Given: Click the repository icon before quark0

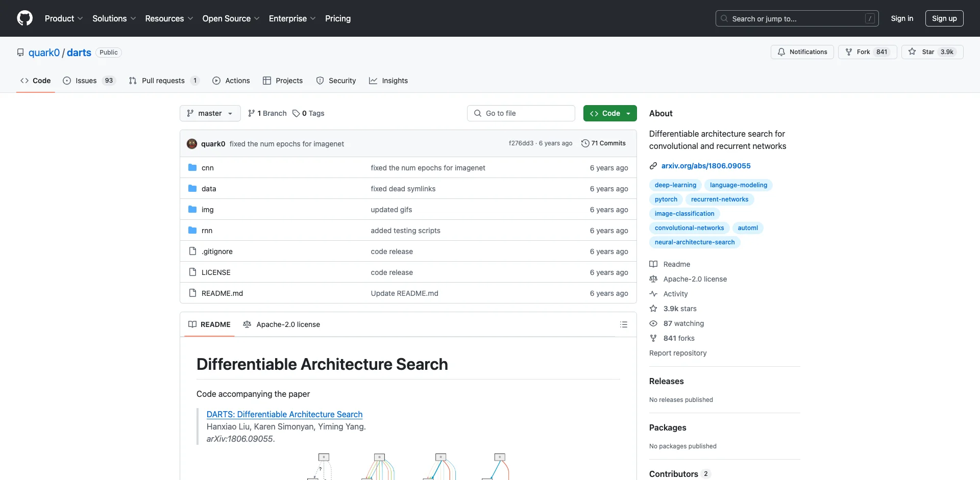Looking at the screenshot, I should point(20,53).
